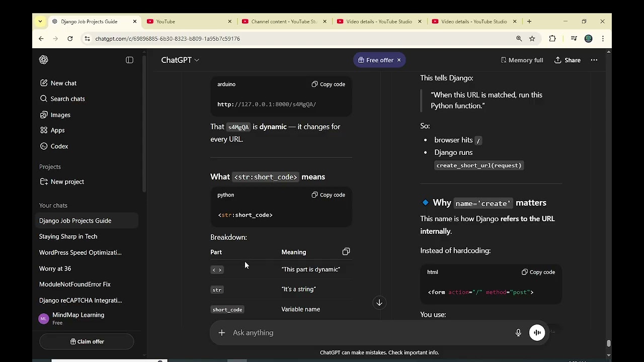
Task: Copy code of the python block
Action: pyautogui.click(x=328, y=195)
